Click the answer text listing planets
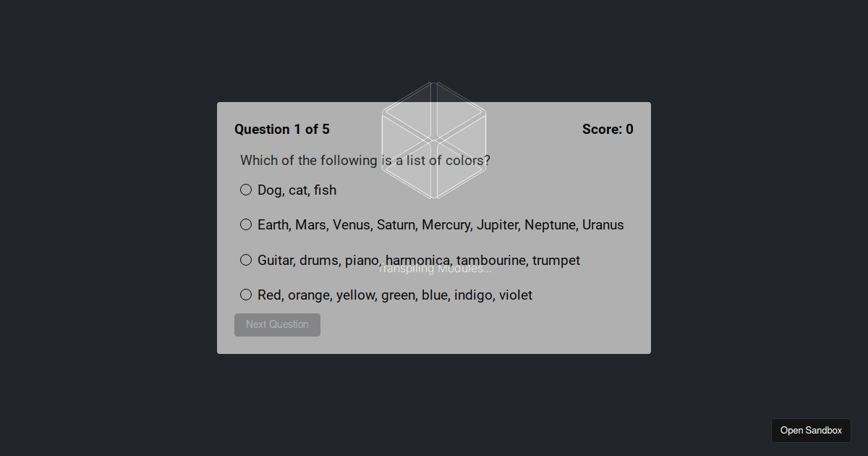This screenshot has height=456, width=868. (441, 224)
